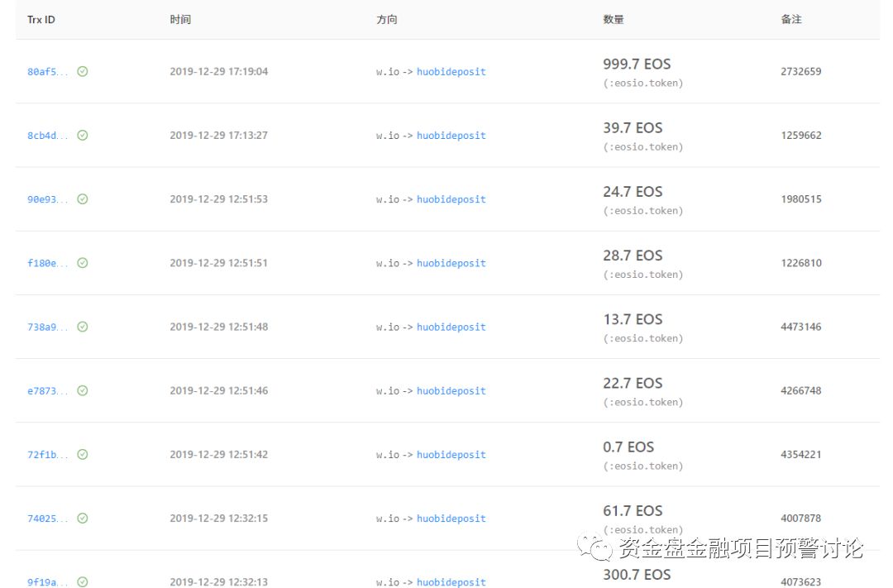Viewport: 893px width, 588px height.
Task: Click the 备注 column header
Action: point(791,19)
